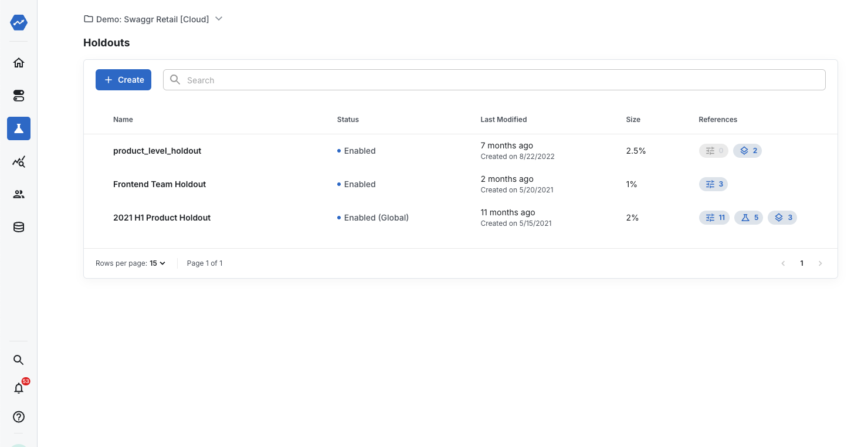Viewport: 868px width, 447px height.
Task: Open the notifications bell showing 53 alerts
Action: pyautogui.click(x=18, y=388)
